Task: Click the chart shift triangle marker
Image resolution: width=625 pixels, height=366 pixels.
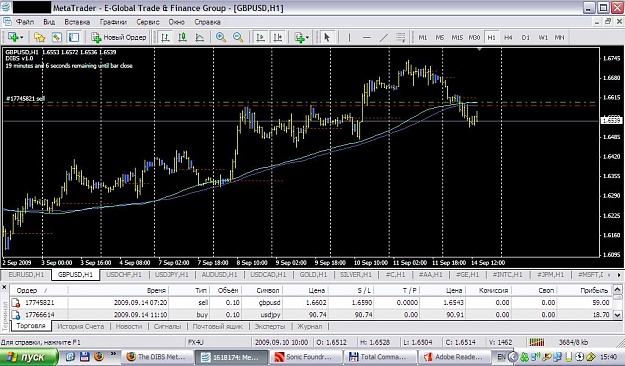Action: [x=480, y=49]
